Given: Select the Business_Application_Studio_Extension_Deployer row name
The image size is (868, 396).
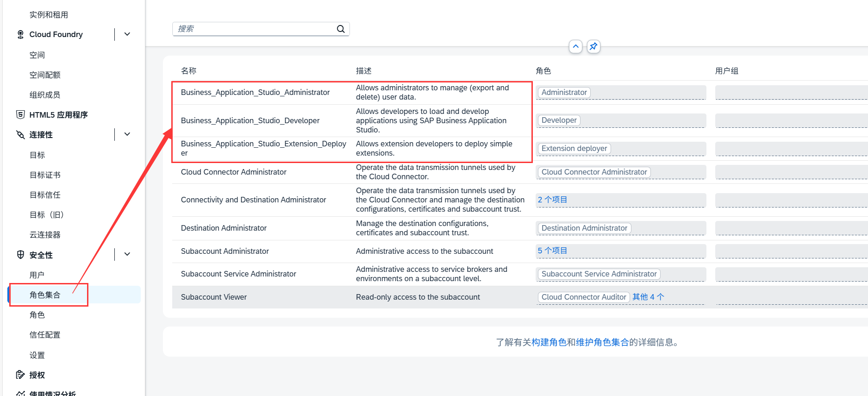Looking at the screenshot, I should tap(263, 149).
